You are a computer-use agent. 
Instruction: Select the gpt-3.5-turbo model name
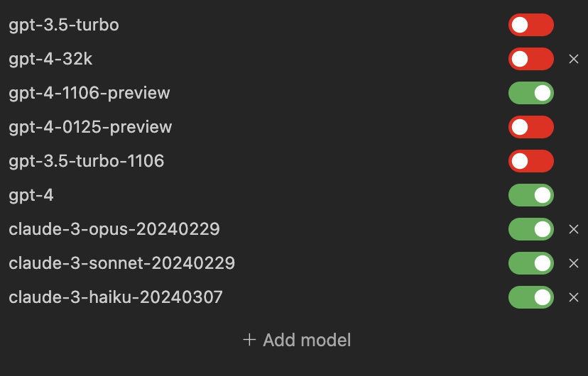pyautogui.click(x=64, y=25)
